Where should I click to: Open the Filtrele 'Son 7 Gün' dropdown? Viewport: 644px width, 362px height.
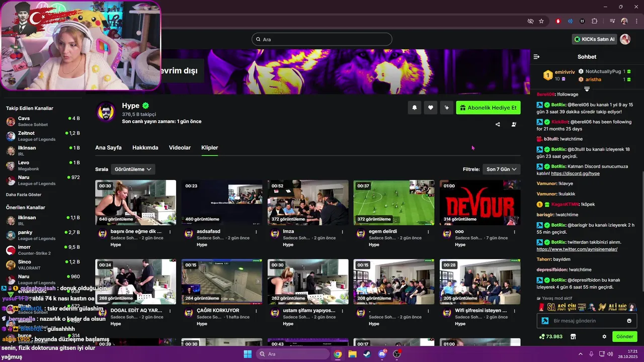coord(501,169)
